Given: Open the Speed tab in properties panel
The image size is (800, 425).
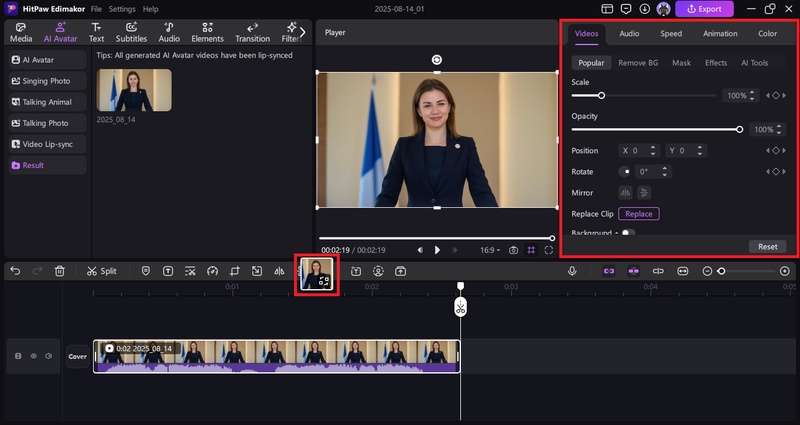Looking at the screenshot, I should (x=671, y=34).
